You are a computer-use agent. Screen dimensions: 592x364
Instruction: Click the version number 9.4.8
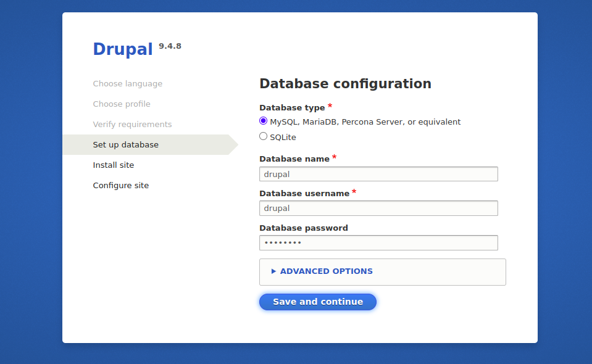(x=170, y=46)
